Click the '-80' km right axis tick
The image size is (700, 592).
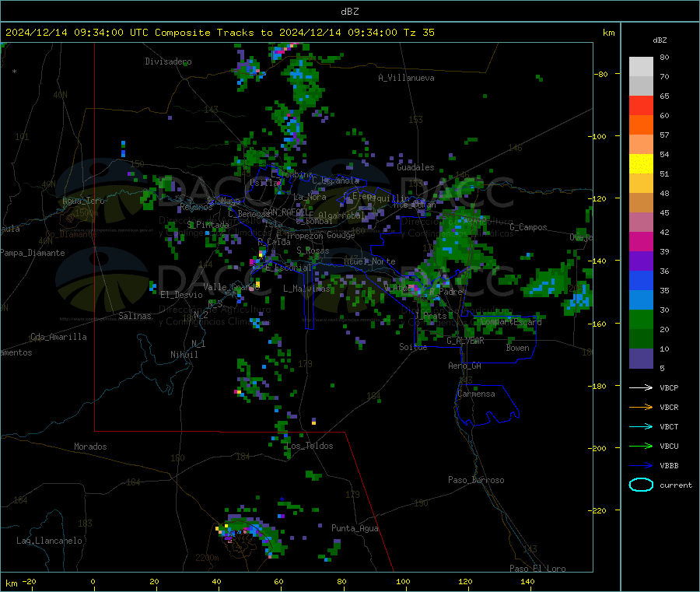(x=601, y=74)
